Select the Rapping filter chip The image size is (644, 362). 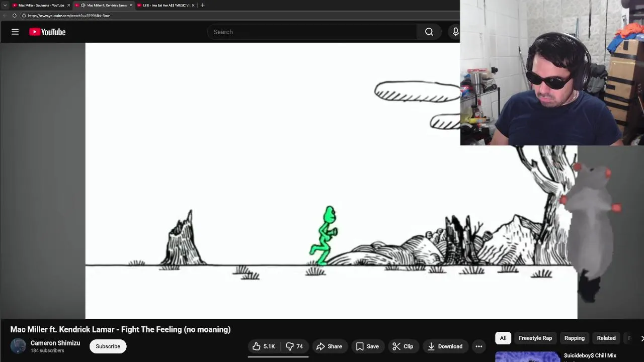(x=575, y=338)
